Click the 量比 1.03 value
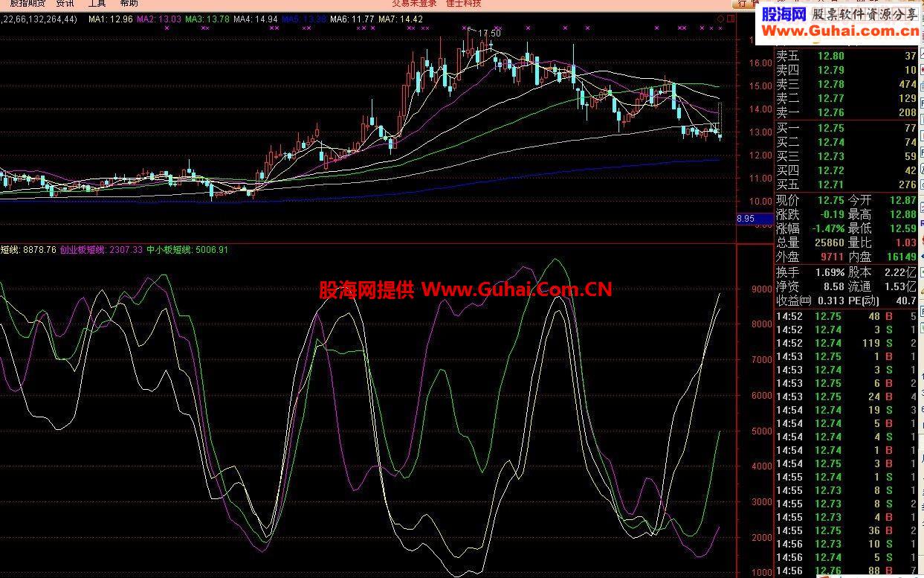Screen dimensions: 924x578 click(906, 243)
